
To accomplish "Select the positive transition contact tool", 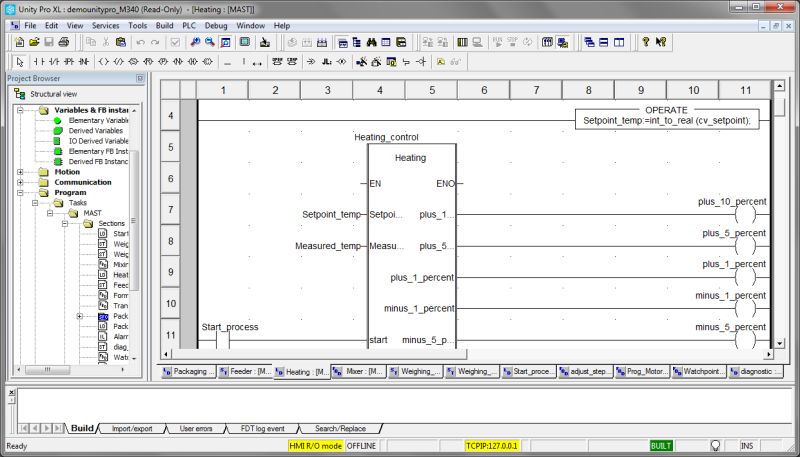I will tap(69, 62).
